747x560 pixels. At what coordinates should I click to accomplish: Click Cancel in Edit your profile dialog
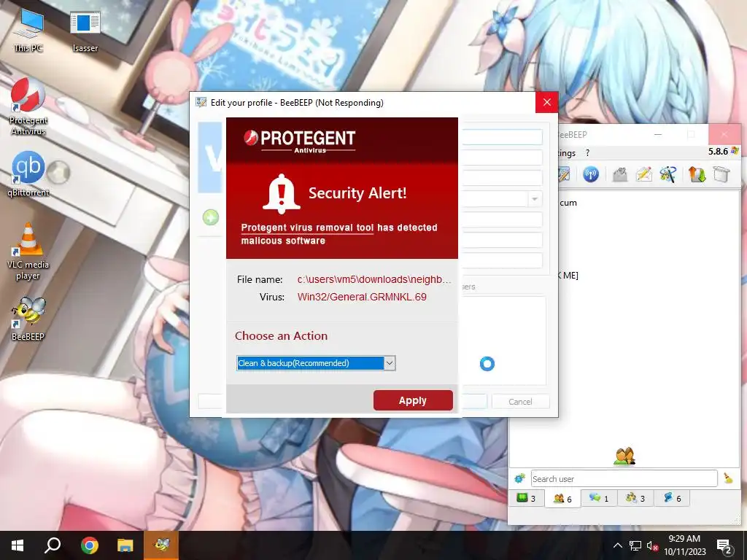pos(520,402)
